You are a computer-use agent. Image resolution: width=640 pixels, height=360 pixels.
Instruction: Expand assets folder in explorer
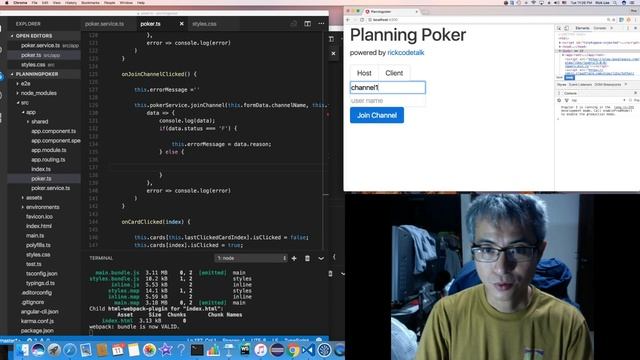point(33,198)
